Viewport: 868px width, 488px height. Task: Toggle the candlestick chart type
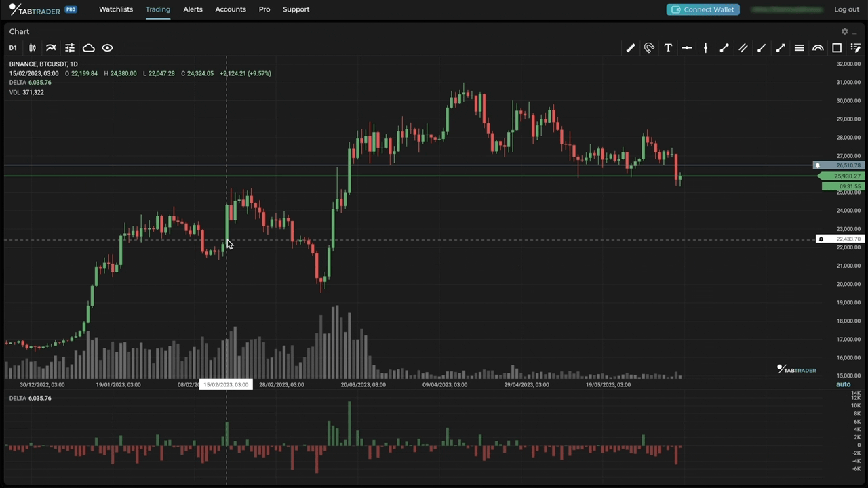click(x=32, y=47)
